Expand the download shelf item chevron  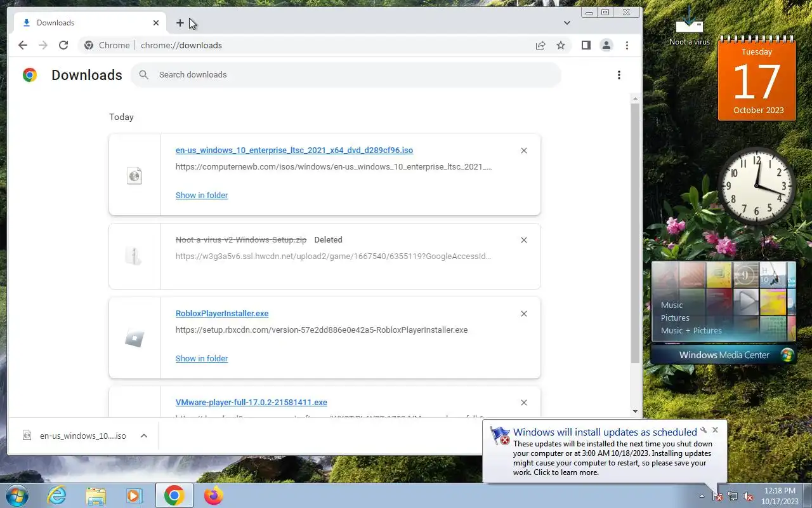144,436
